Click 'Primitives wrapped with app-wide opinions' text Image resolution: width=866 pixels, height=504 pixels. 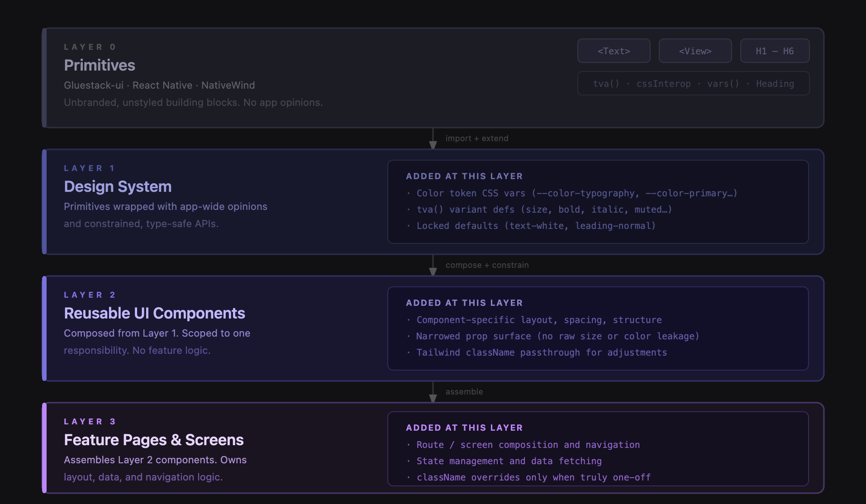point(166,206)
